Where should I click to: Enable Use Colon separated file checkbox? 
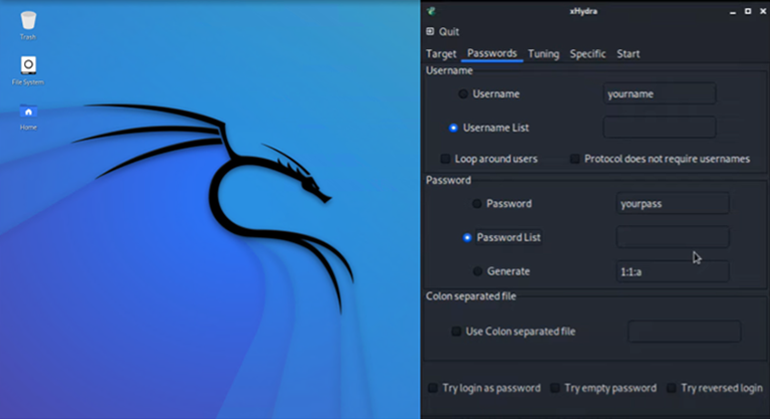[456, 332]
